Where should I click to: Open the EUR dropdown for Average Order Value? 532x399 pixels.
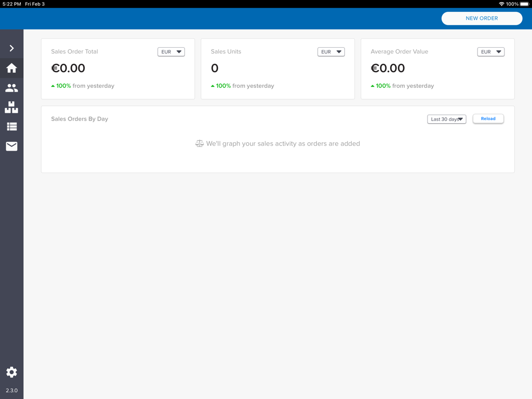coord(490,51)
